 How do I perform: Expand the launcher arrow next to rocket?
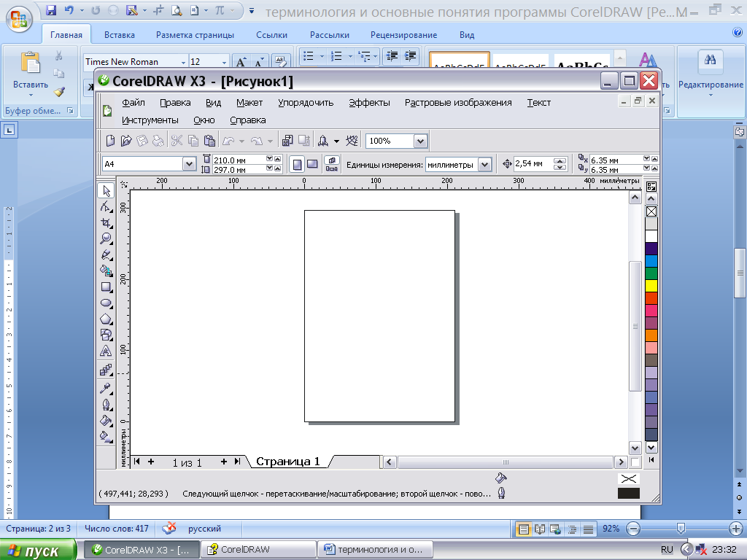336,141
